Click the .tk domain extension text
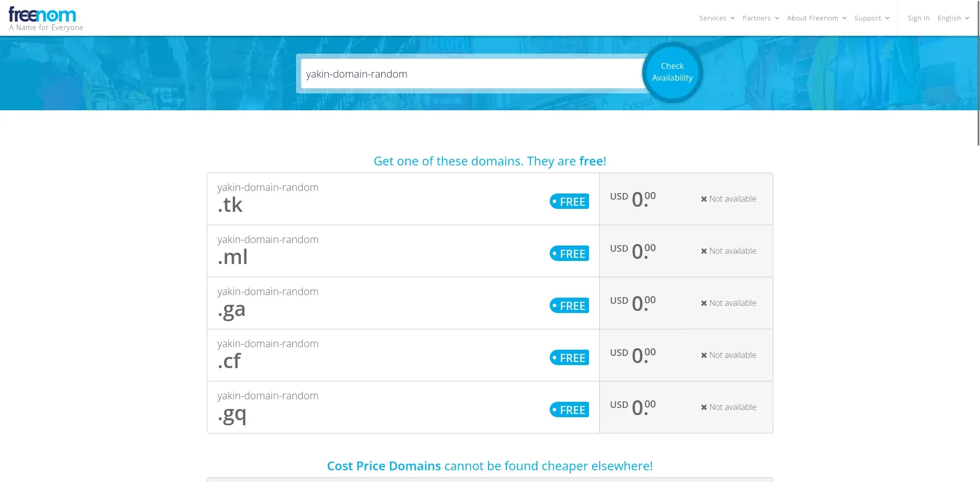This screenshot has height=482, width=980. 230,205
